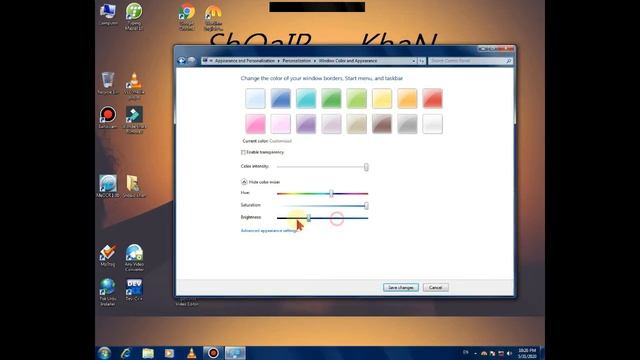The image size is (640, 360).
Task: Select the Chocolate brown swatch
Action: pos(382,124)
